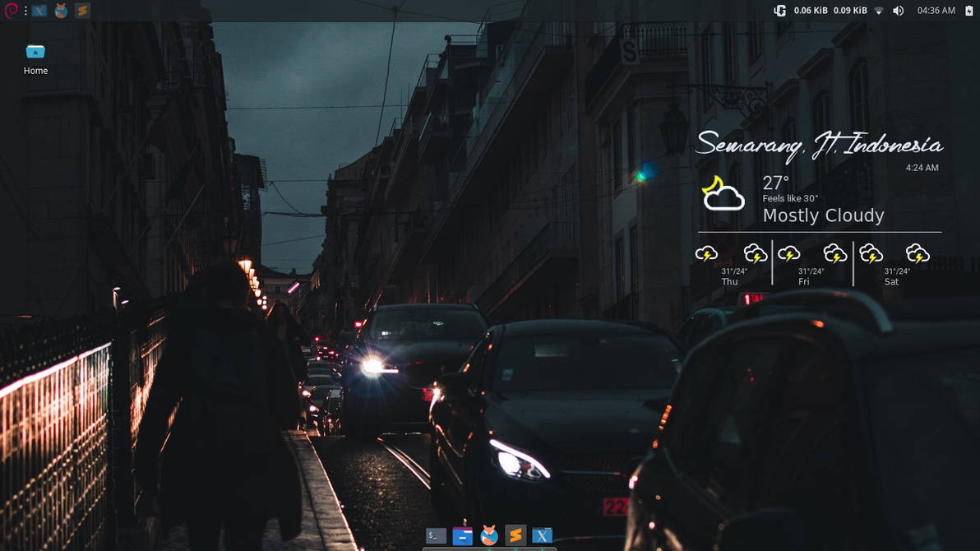The height and width of the screenshot is (551, 980).
Task: Click the Mostly Cloudy condition text
Action: click(823, 215)
